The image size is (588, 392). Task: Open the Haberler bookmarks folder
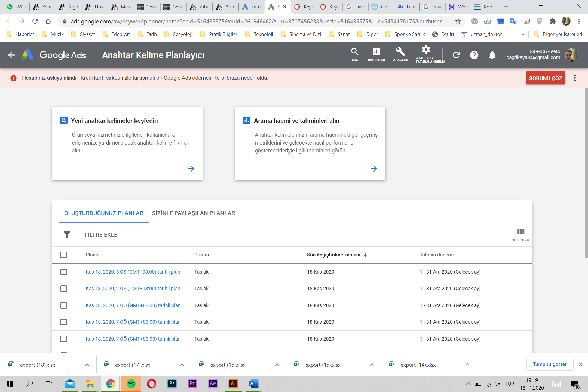[x=20, y=34]
